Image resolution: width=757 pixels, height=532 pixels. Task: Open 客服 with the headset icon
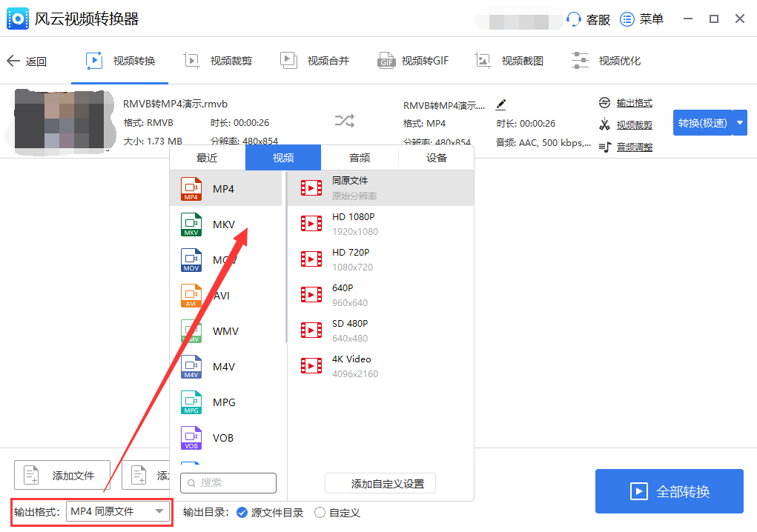(x=575, y=19)
